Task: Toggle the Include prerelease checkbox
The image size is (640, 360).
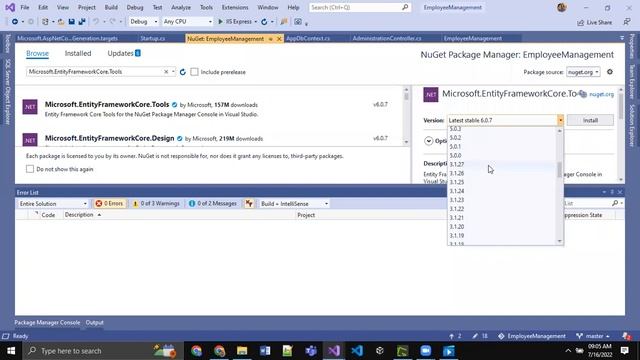Action: (194, 72)
